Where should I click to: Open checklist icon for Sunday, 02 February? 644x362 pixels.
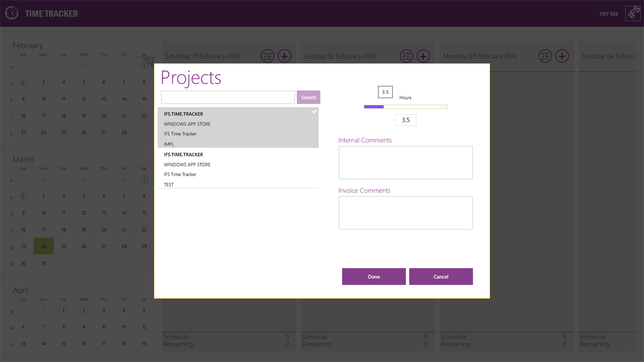point(406,56)
